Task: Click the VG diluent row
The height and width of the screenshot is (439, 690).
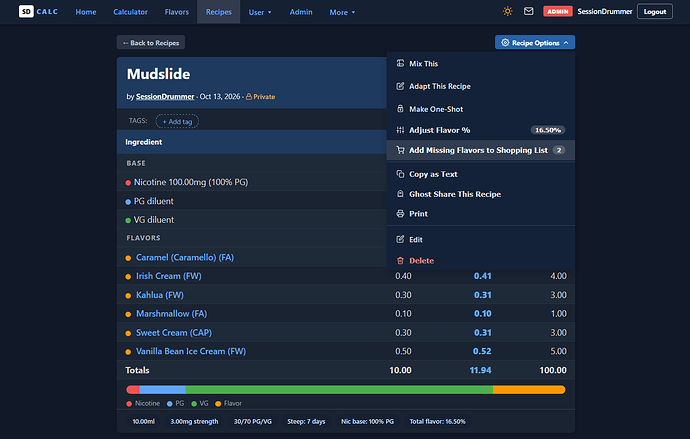Action: point(252,220)
